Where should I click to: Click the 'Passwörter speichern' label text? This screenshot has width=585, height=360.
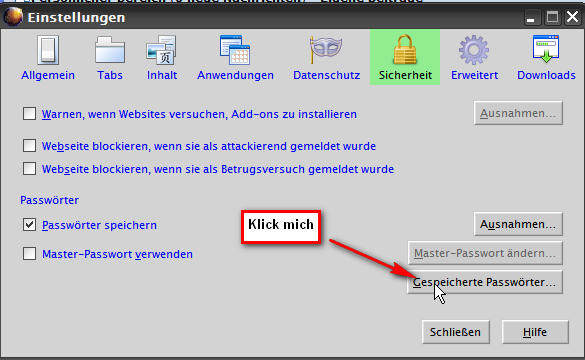tap(99, 225)
